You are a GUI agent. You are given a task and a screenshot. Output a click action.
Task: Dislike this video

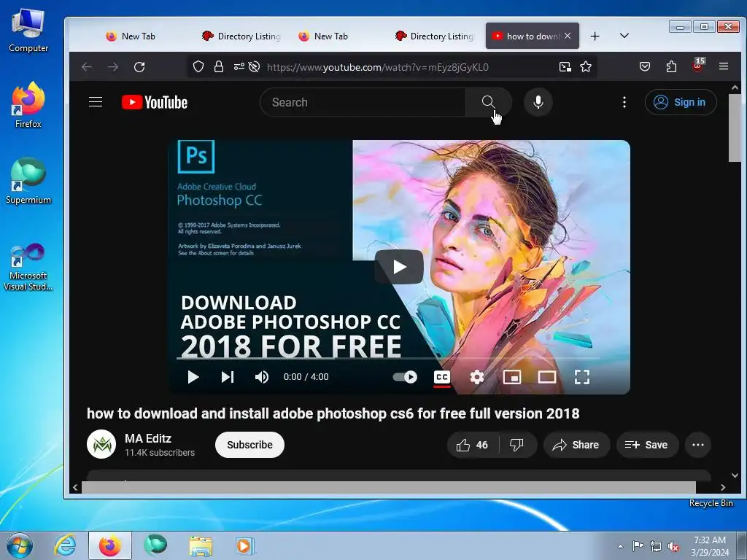point(517,445)
